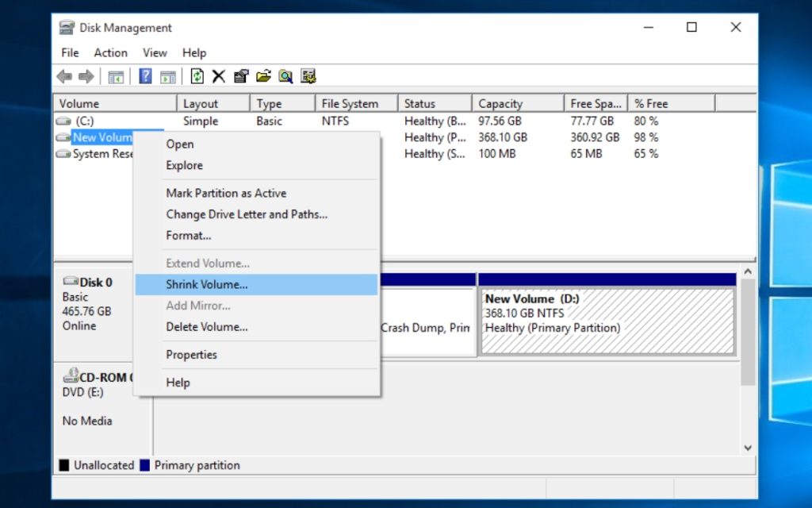Click the Open folder toolbar icon

pos(263,76)
